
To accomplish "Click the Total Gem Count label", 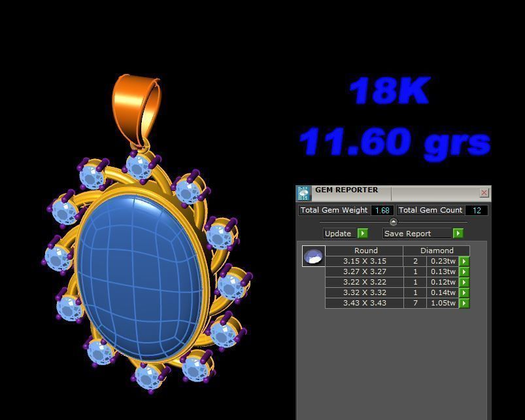I will 430,211.
